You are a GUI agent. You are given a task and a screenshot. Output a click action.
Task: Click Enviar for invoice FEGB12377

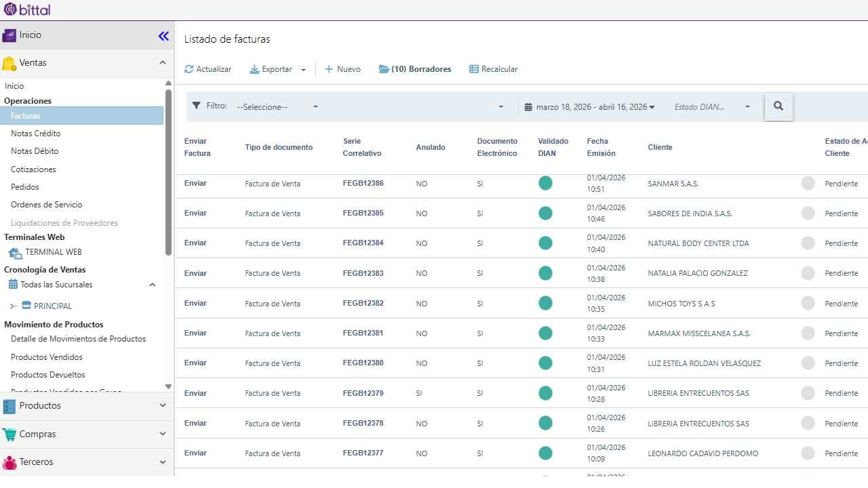[195, 453]
